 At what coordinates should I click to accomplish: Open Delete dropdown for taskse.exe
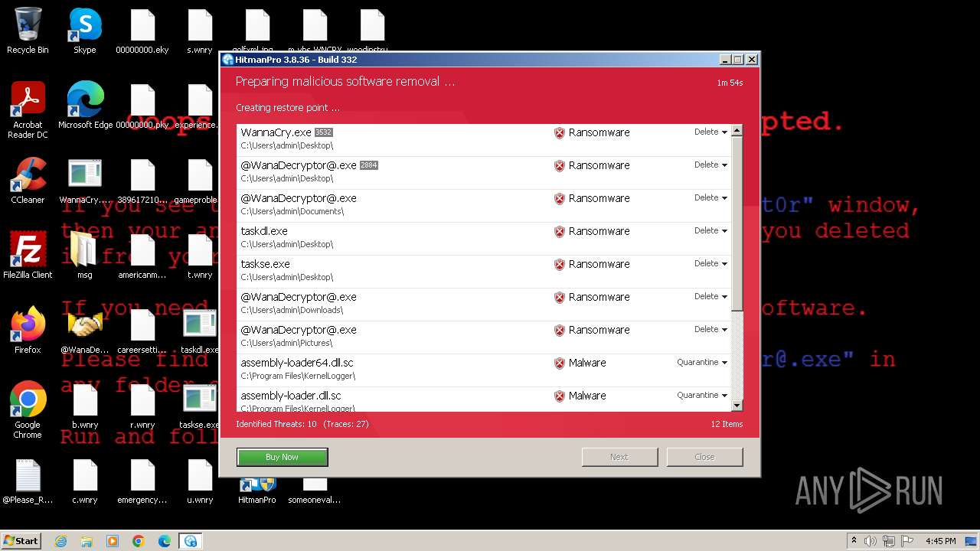710,264
